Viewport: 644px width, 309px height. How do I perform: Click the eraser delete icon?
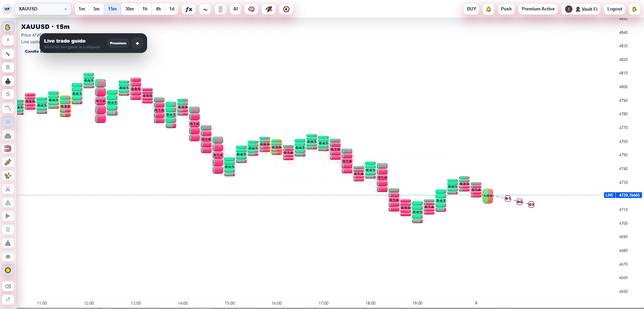pos(8,287)
